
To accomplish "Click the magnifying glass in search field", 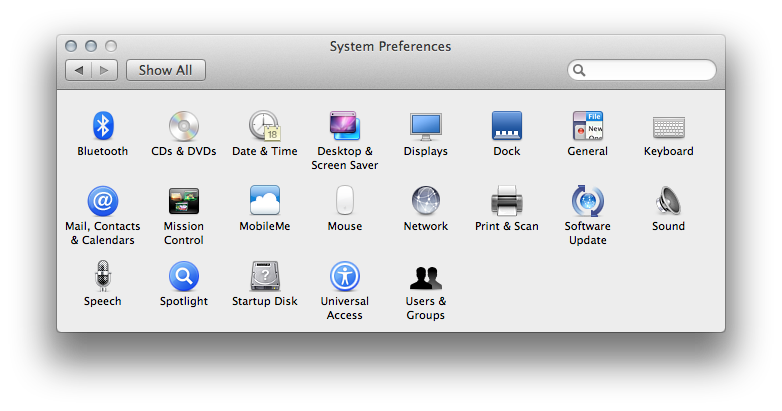I will [x=579, y=70].
